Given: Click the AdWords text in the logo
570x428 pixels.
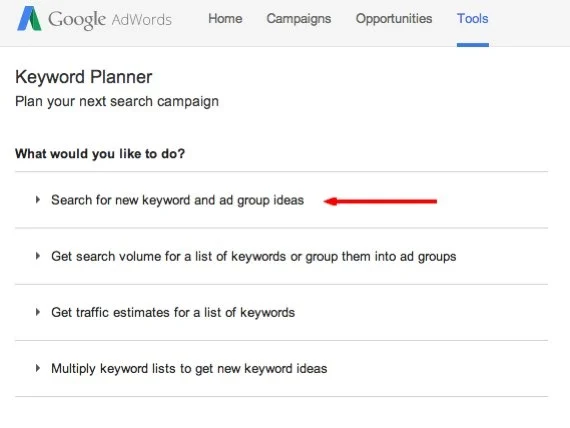Looking at the screenshot, I should 141,20.
